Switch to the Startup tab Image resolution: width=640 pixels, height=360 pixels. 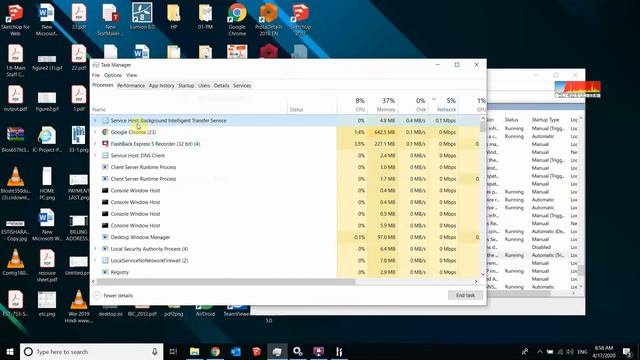pos(186,85)
